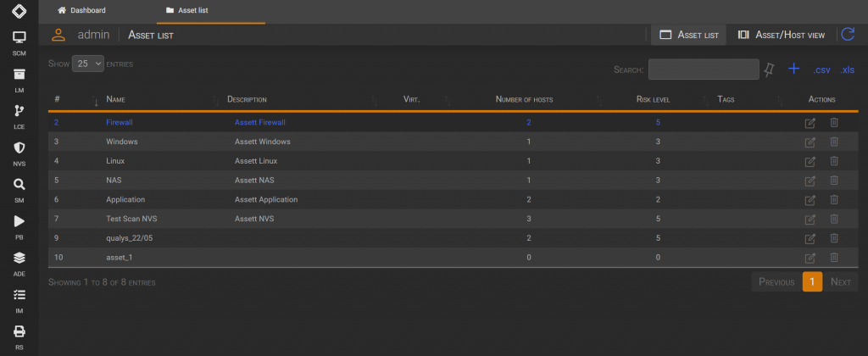This screenshot has width=868, height=356.
Task: Delete the qualys_22/05 asset
Action: (834, 238)
